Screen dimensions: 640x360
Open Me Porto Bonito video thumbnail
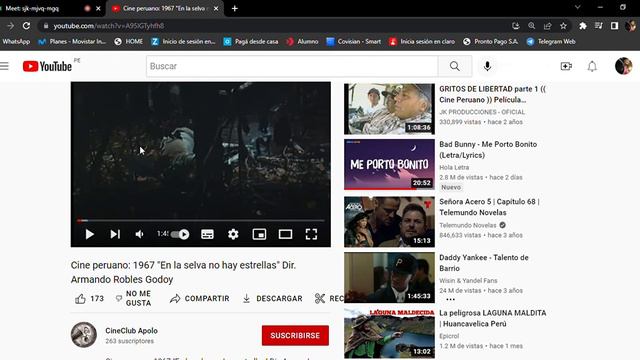(x=389, y=164)
